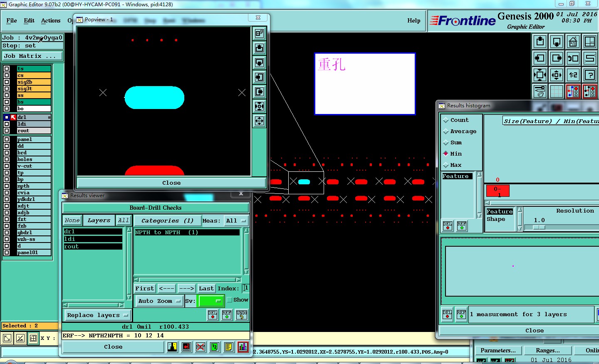This screenshot has width=599, height=364.
Task: Click the two-faces icon in Results viewer
Action: pos(172,347)
